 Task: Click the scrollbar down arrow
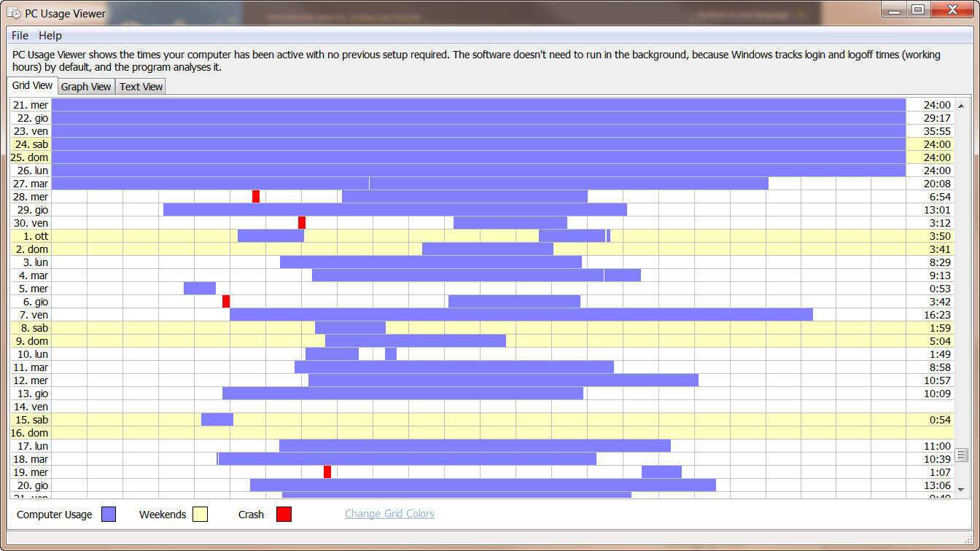961,489
